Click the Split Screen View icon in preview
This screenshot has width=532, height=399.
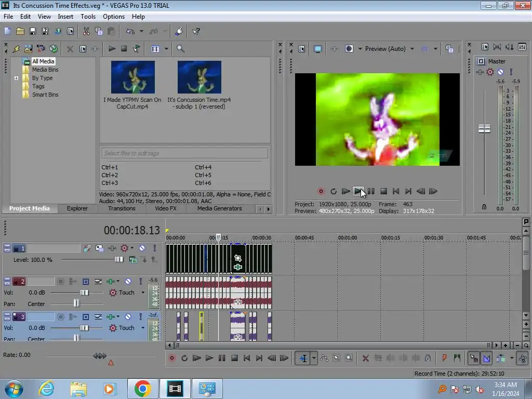[349, 49]
